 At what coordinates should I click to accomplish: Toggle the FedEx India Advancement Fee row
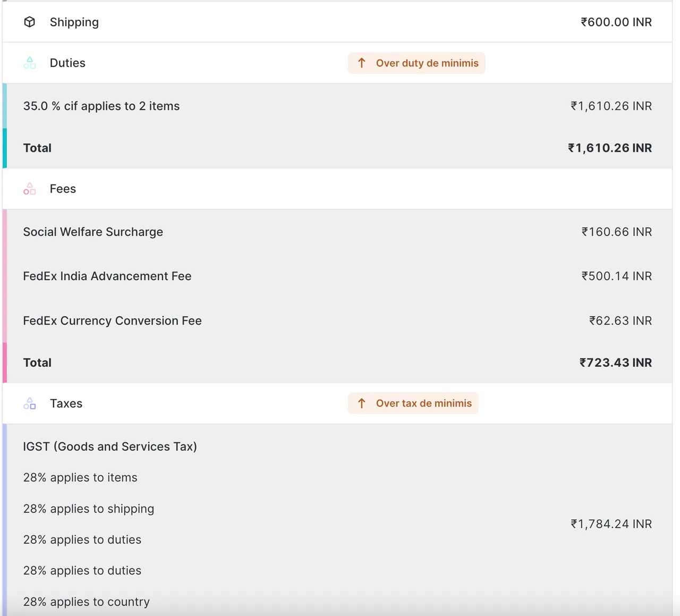tap(107, 276)
